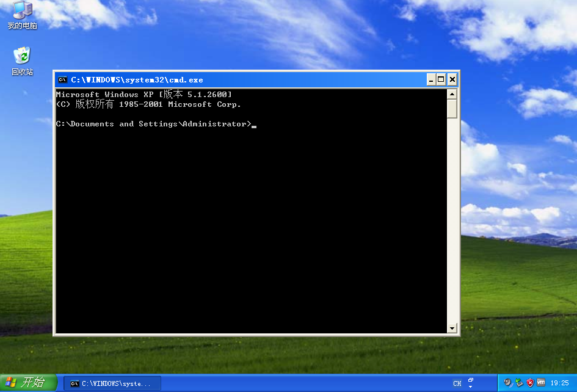Select the cmd.exe taskbar button
The height and width of the screenshot is (392, 577).
click(x=112, y=383)
